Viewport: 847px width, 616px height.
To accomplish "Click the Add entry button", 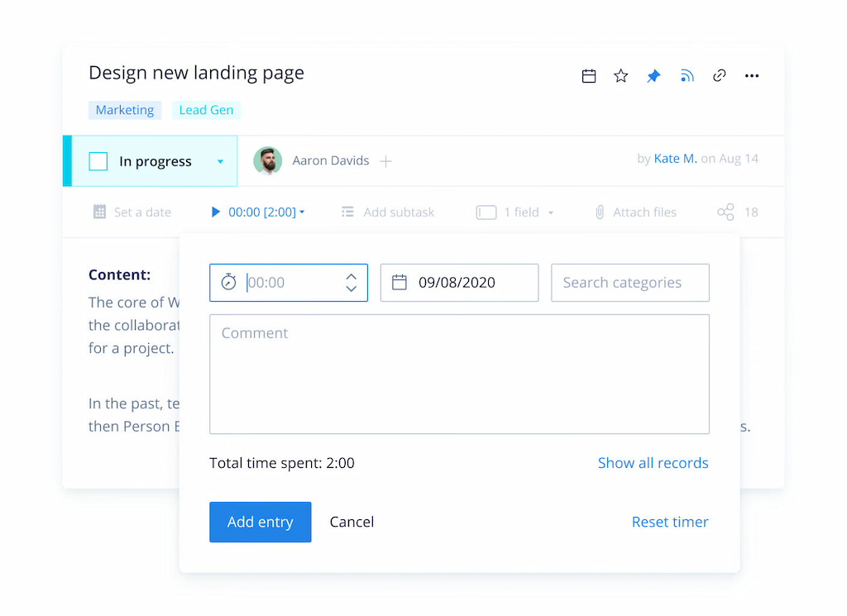I will (x=260, y=522).
